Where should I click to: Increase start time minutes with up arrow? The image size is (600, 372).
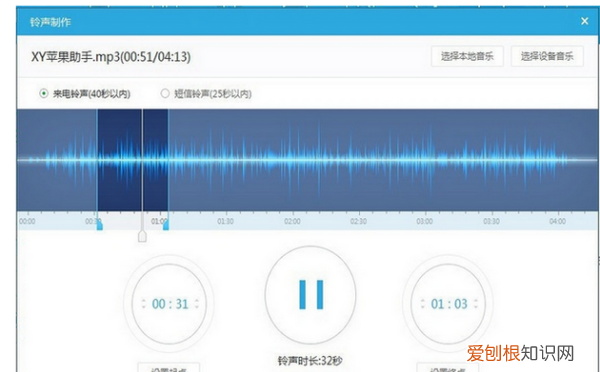coord(144,300)
